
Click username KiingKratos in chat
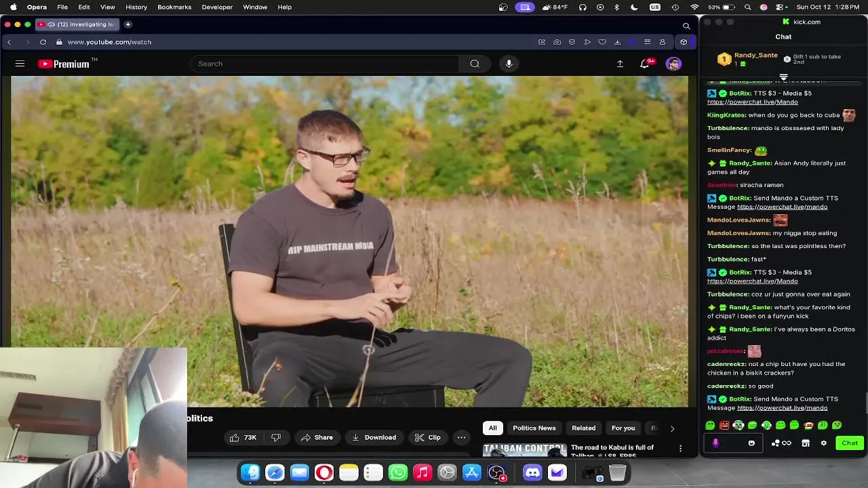[x=726, y=115]
